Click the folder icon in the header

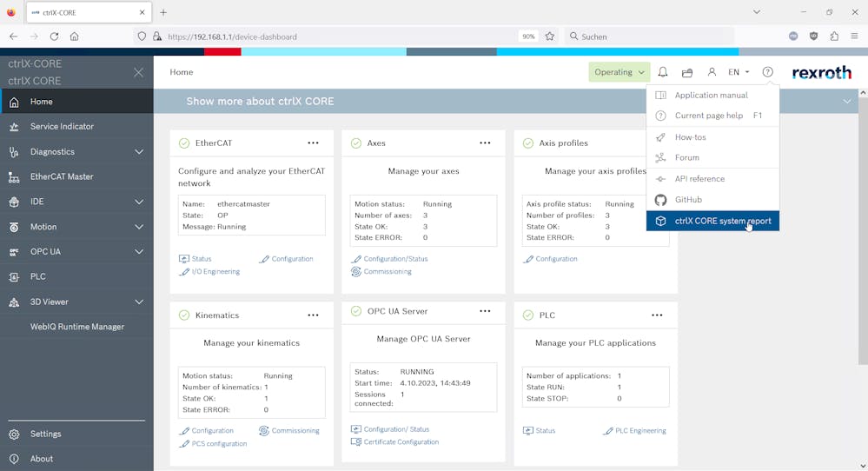pos(687,72)
